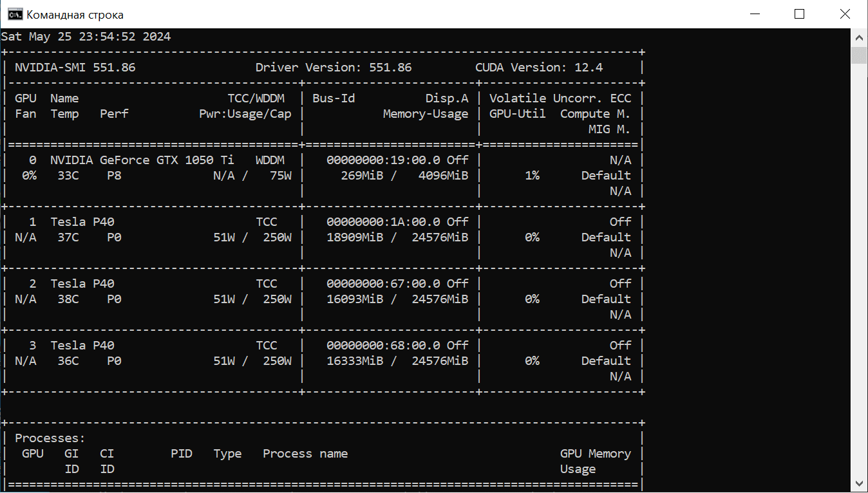The height and width of the screenshot is (493, 868).
Task: Click the scrollbar up arrow
Action: coord(859,37)
